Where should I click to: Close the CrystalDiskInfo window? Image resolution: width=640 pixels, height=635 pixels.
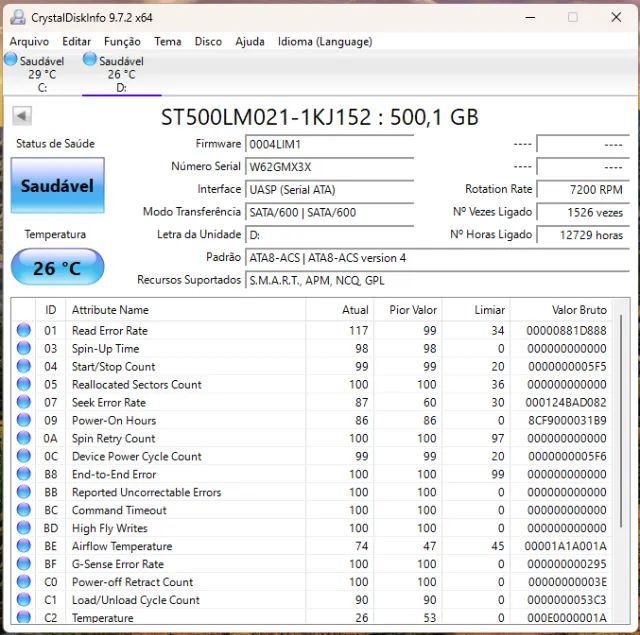[x=616, y=17]
